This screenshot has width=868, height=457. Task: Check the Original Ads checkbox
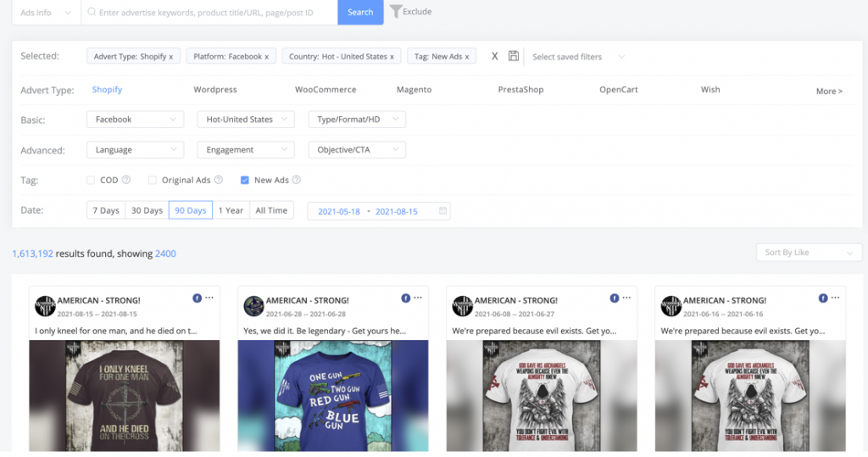(153, 180)
